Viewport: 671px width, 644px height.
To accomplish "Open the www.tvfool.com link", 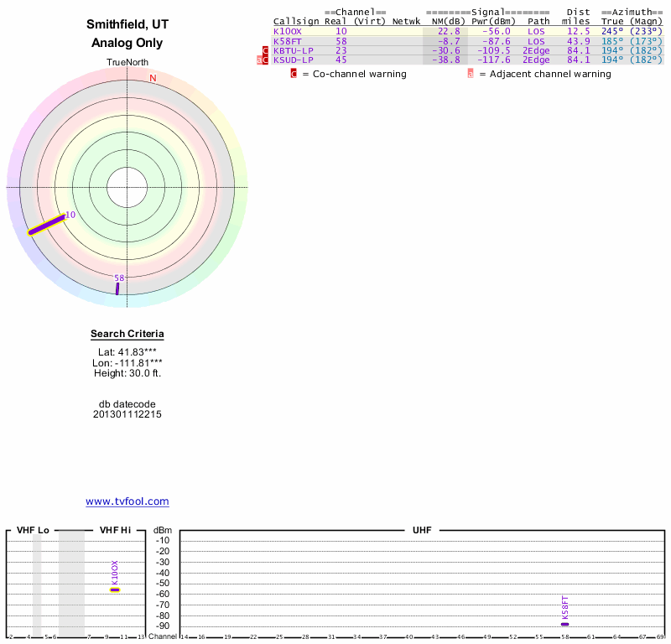I will click(x=127, y=501).
